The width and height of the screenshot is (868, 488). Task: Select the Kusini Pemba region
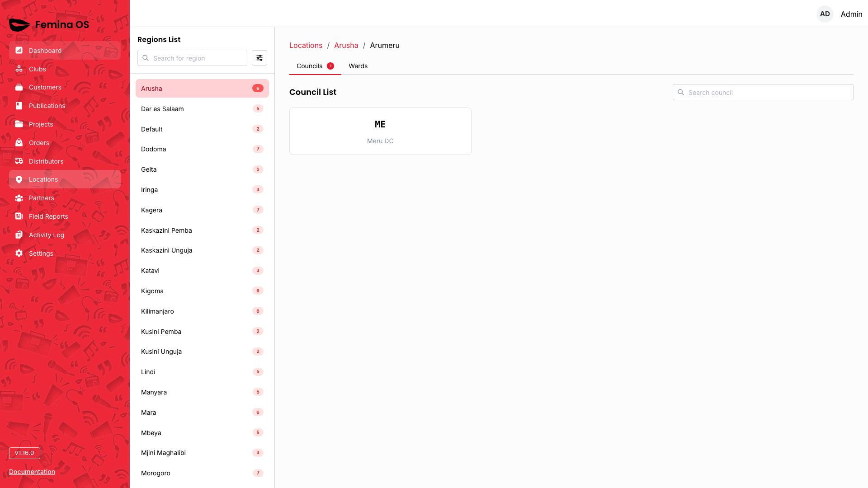coord(202,331)
